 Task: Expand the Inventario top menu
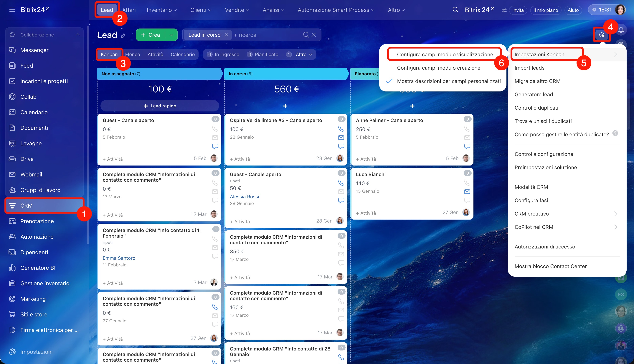tap(162, 10)
